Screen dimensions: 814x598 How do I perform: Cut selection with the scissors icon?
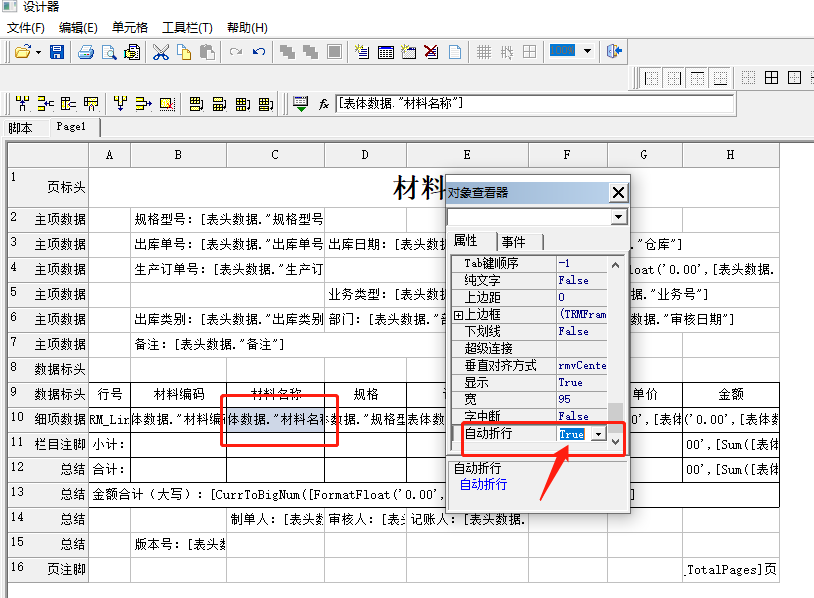(x=160, y=51)
